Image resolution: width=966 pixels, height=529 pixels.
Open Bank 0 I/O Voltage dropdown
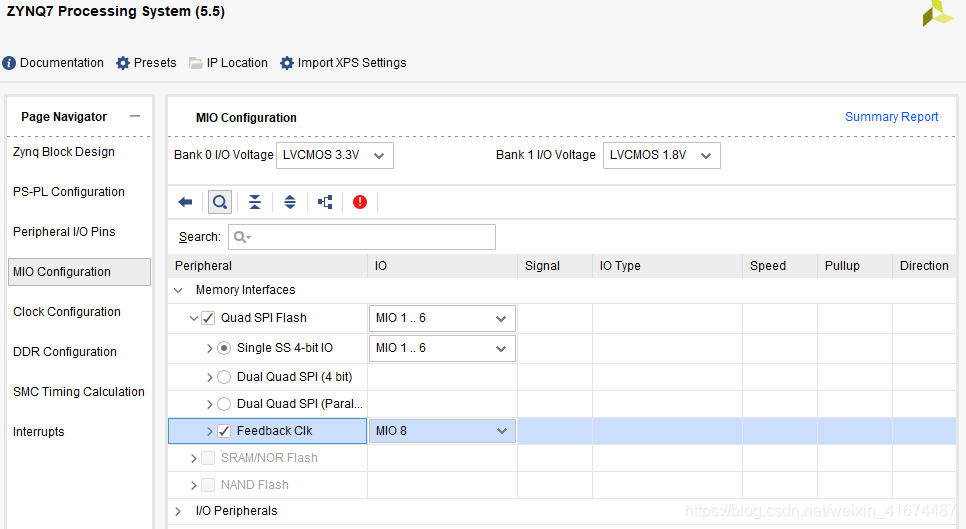[x=335, y=155]
